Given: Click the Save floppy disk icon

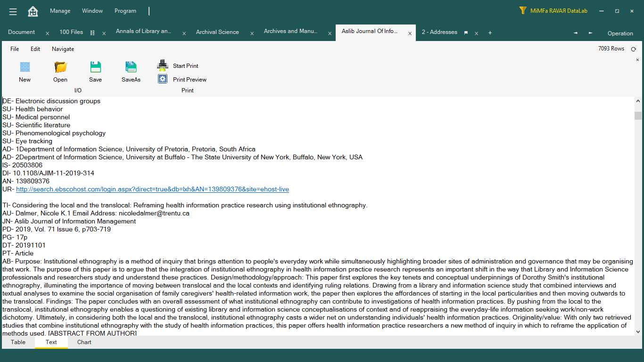Looking at the screenshot, I should click(96, 67).
